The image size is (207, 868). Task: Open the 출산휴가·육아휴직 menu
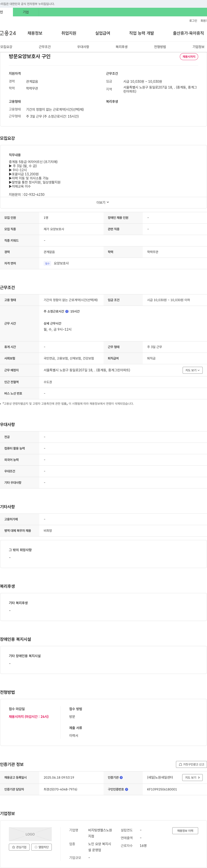pyautogui.click(x=188, y=33)
